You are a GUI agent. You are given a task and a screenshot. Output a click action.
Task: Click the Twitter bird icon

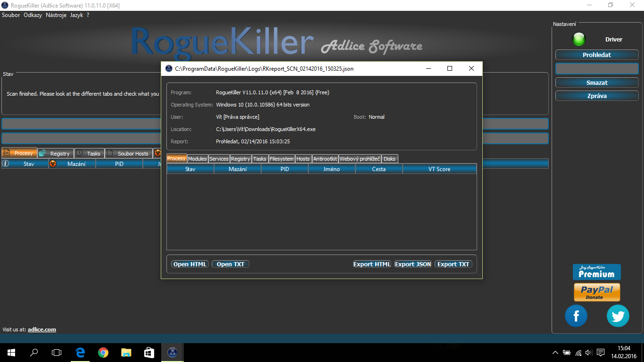click(618, 316)
